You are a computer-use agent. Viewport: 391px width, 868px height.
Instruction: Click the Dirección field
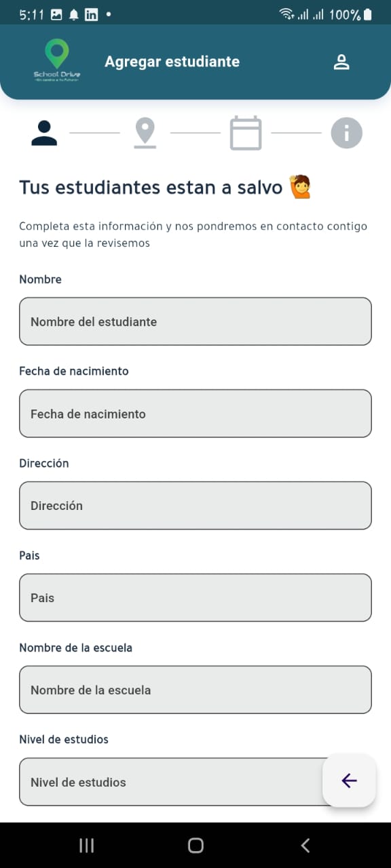(x=195, y=505)
